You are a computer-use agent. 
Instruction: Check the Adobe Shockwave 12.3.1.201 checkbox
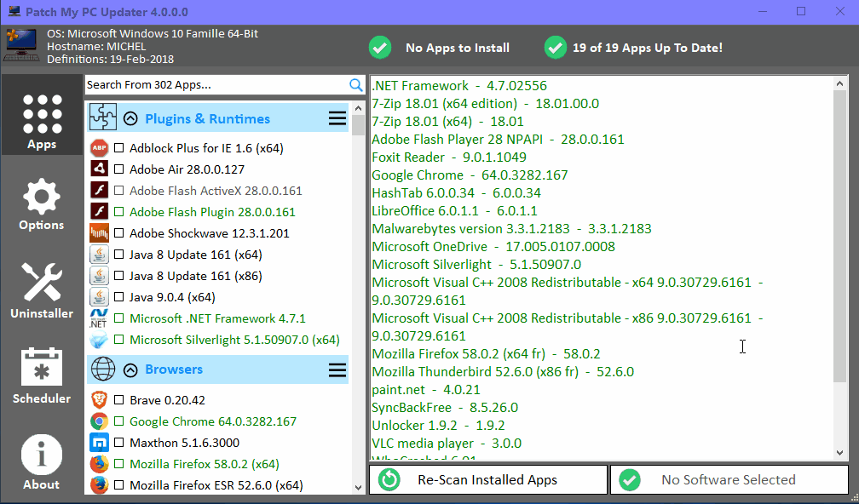point(119,233)
